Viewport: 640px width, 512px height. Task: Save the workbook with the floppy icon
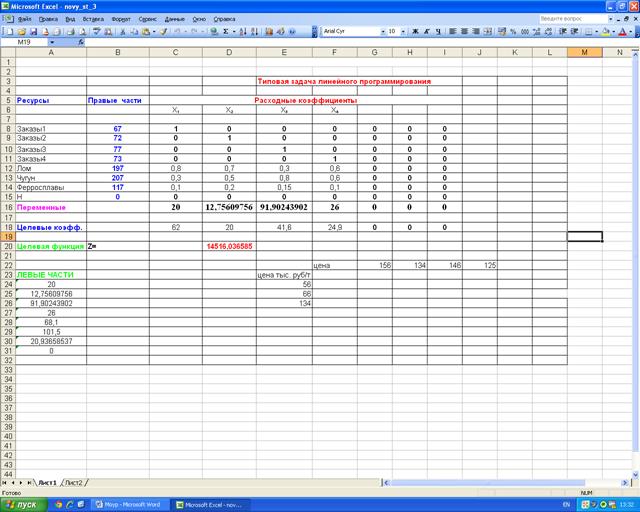(x=33, y=31)
